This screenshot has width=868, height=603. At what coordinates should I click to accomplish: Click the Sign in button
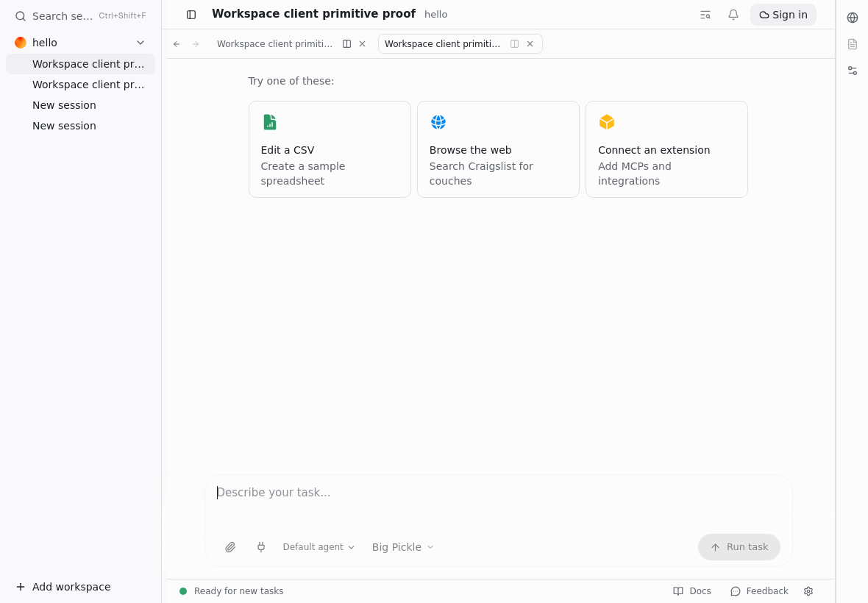pyautogui.click(x=783, y=15)
